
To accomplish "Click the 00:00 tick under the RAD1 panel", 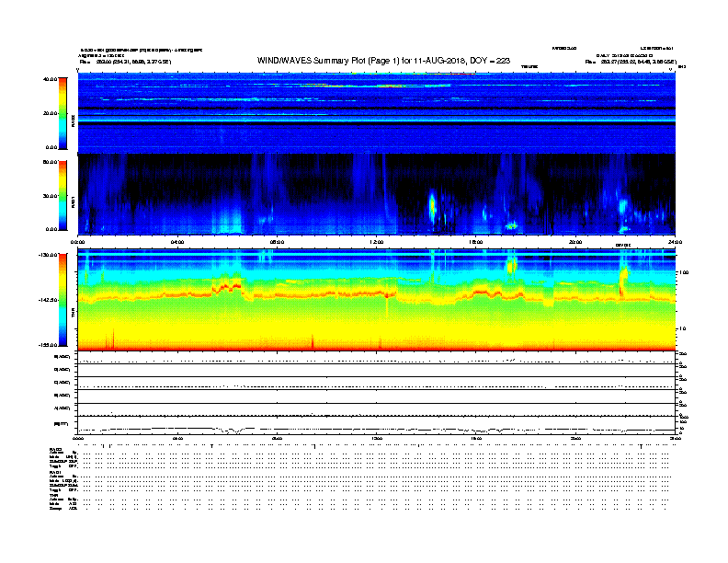I will coord(77,242).
